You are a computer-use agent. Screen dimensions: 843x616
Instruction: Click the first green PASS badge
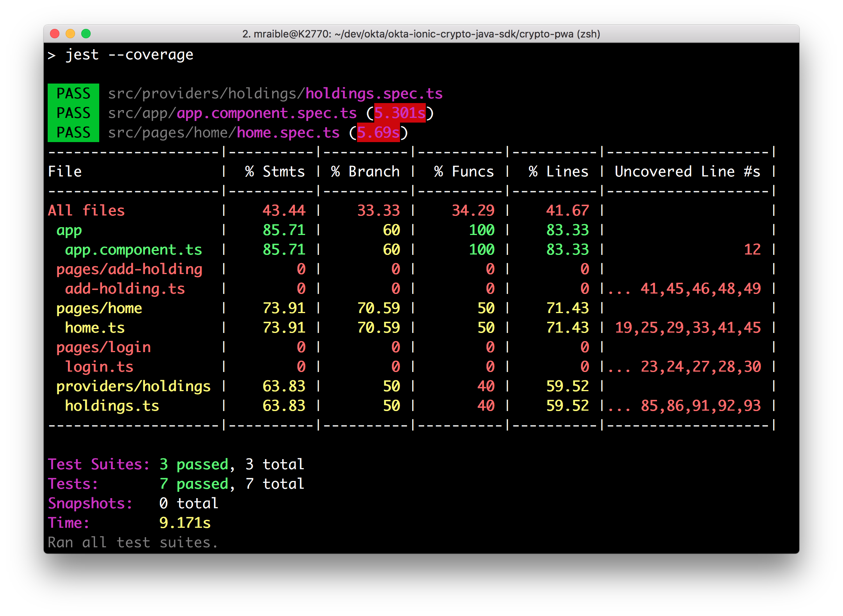pyautogui.click(x=73, y=94)
